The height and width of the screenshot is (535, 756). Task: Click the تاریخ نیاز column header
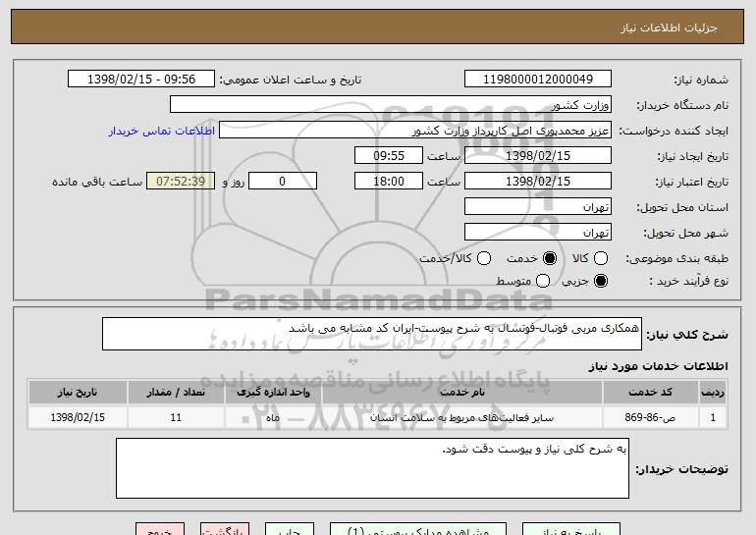[x=78, y=393]
